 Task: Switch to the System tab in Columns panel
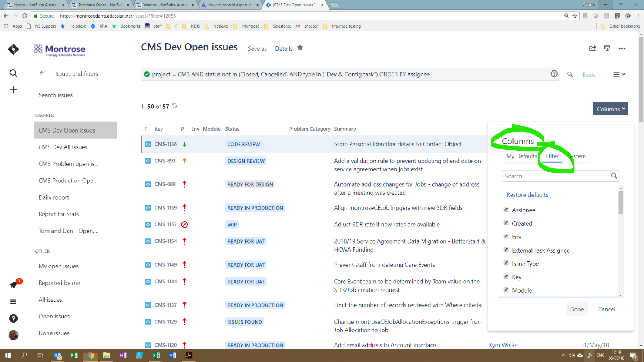tap(577, 156)
